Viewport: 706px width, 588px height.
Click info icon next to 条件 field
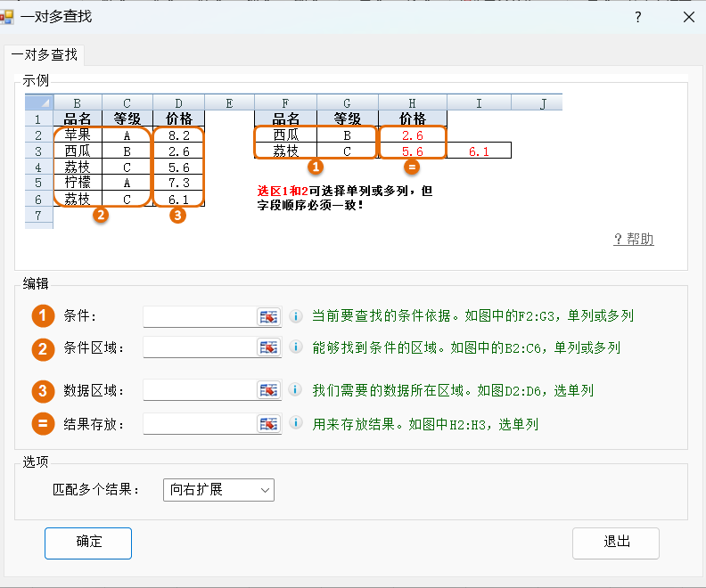tap(296, 316)
